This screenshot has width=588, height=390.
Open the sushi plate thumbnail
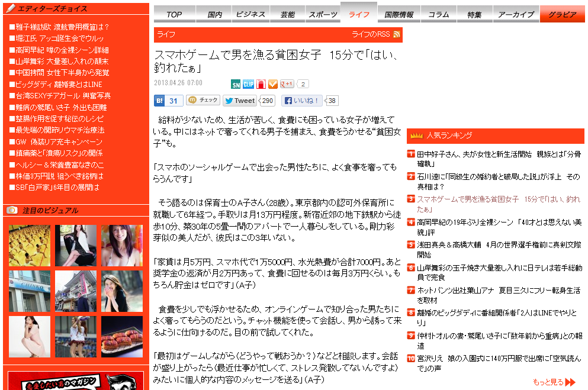[122, 337]
